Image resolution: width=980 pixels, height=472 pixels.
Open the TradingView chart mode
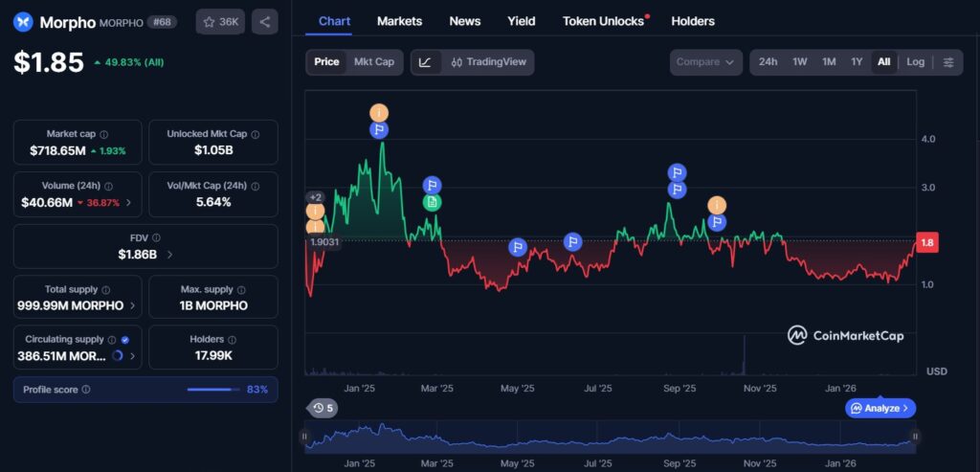tap(488, 62)
